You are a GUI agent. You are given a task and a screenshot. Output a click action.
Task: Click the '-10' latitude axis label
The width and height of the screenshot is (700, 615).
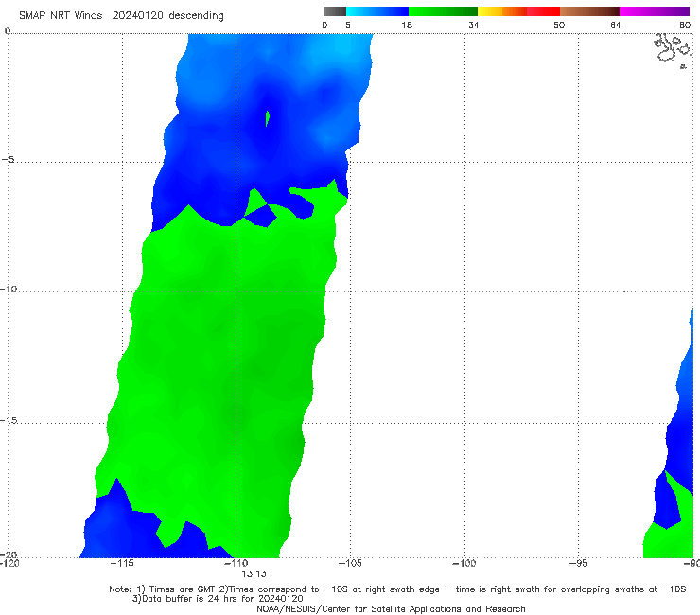coord(8,289)
